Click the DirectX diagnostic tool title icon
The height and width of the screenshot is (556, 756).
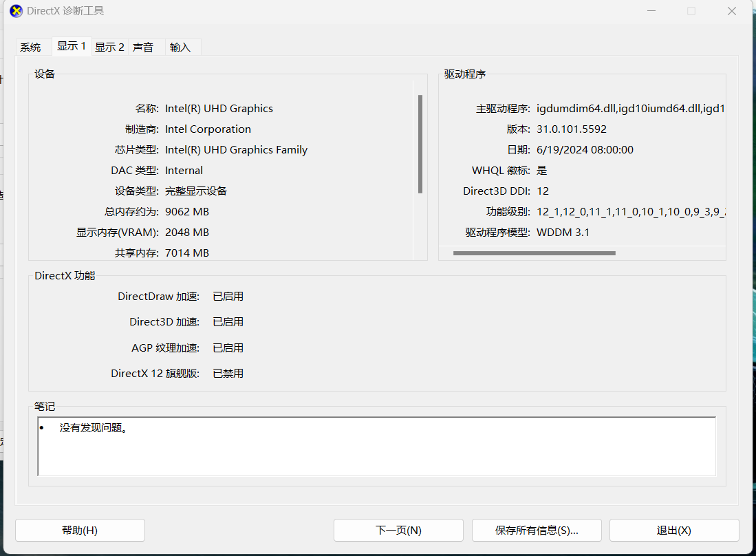click(x=16, y=10)
